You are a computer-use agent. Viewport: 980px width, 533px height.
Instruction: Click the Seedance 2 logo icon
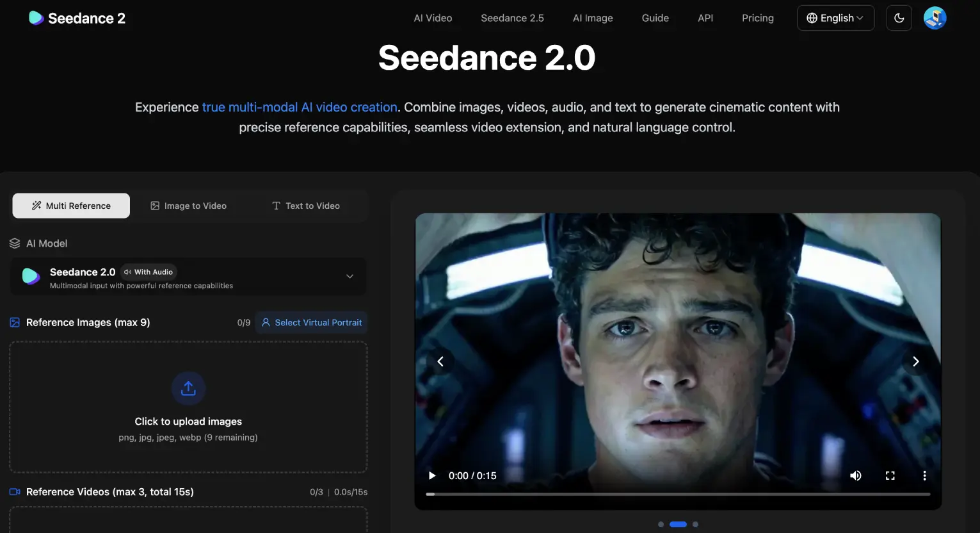[x=36, y=18]
